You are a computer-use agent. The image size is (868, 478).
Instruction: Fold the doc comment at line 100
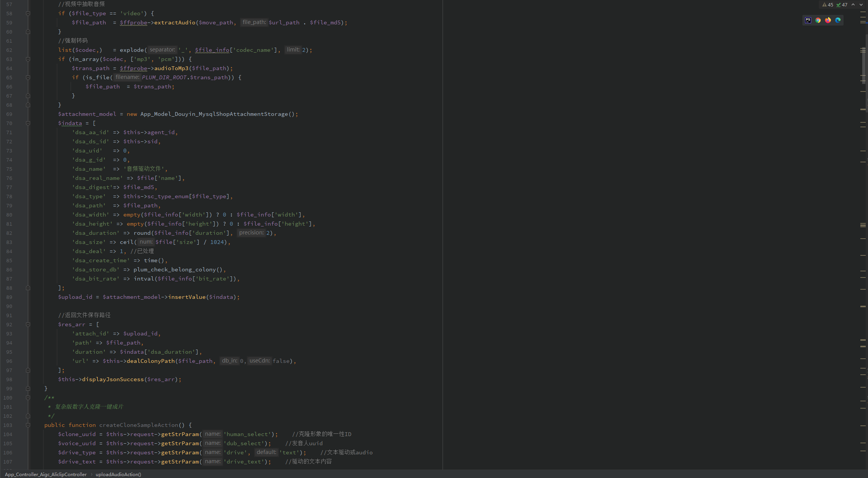pyautogui.click(x=28, y=398)
